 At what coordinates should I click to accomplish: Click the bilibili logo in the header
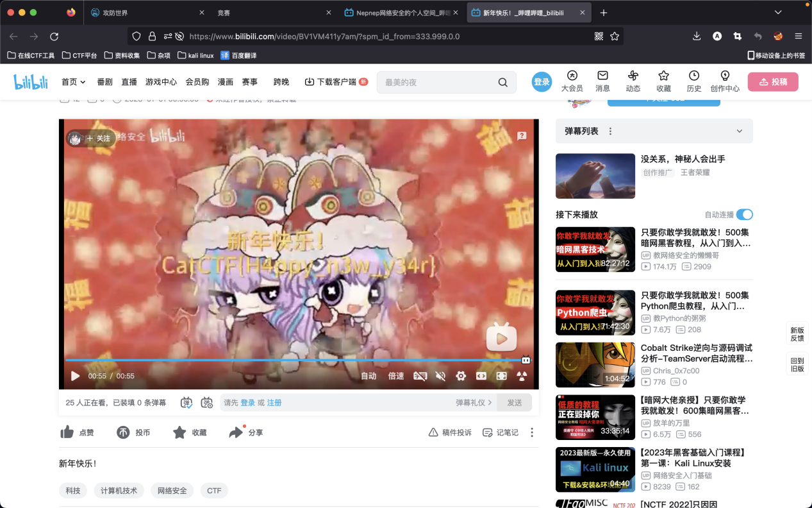click(x=32, y=82)
